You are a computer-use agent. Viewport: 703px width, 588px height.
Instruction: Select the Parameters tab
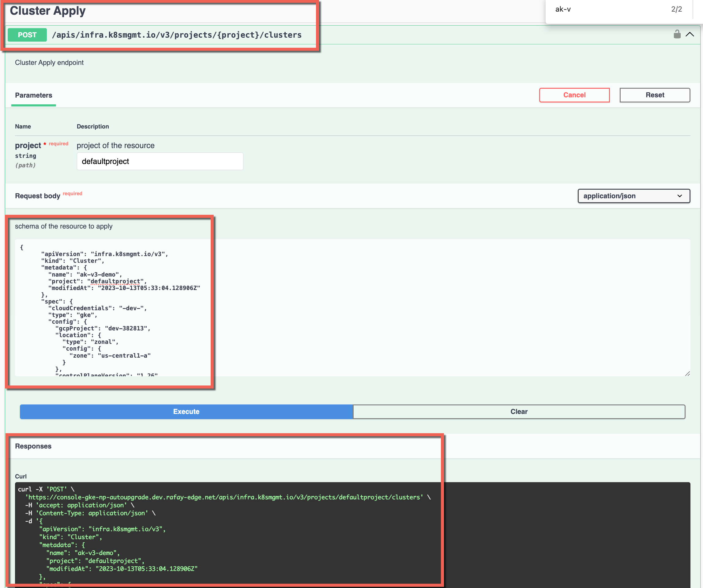pos(33,95)
